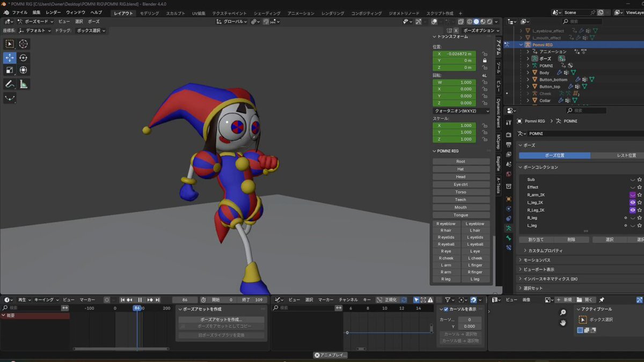Viewport: 644px width, 362px height.
Task: Click the pause playback button in timeline
Action: [140, 300]
